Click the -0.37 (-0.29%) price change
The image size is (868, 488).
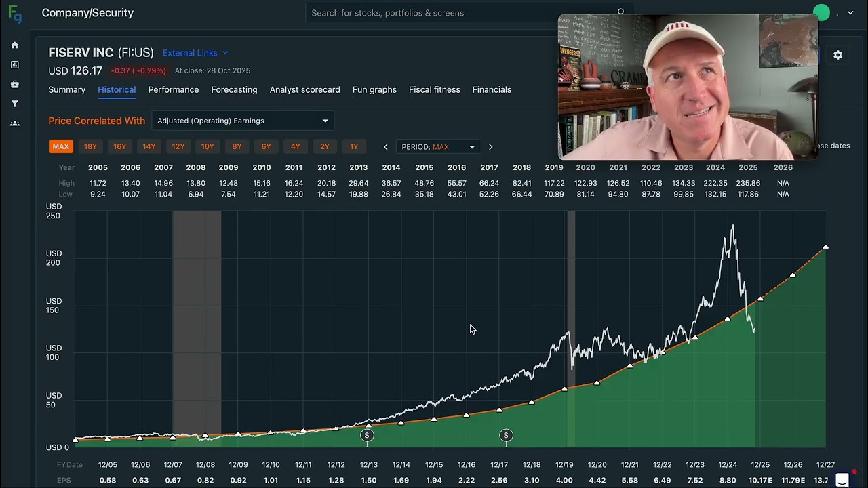coord(138,70)
